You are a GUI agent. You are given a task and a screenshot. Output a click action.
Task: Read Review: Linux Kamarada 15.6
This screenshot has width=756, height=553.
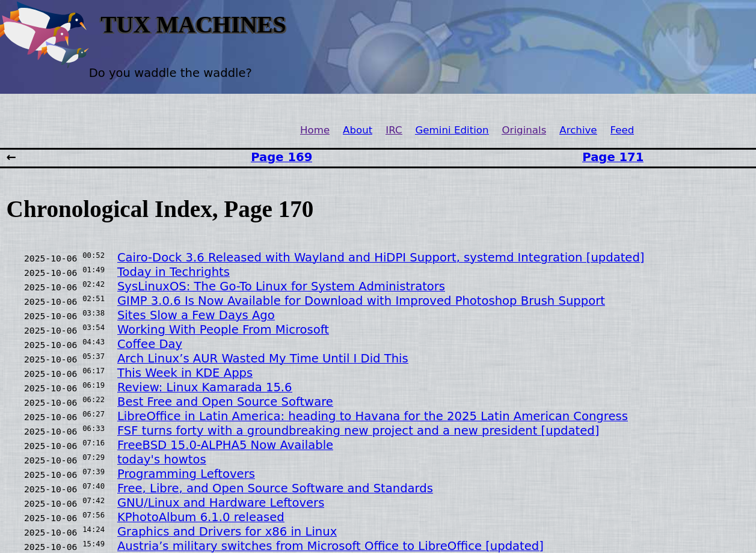[x=204, y=387]
